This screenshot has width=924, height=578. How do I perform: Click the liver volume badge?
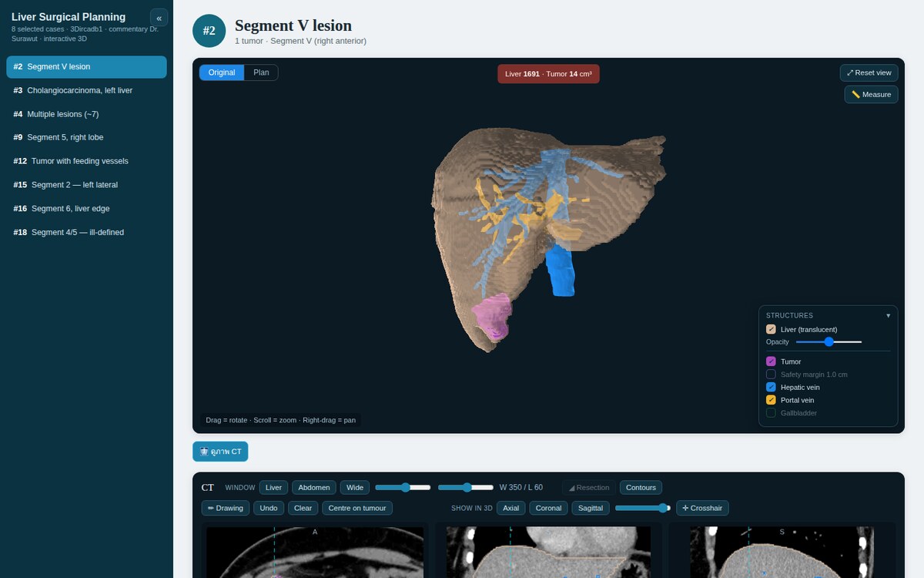click(x=548, y=74)
